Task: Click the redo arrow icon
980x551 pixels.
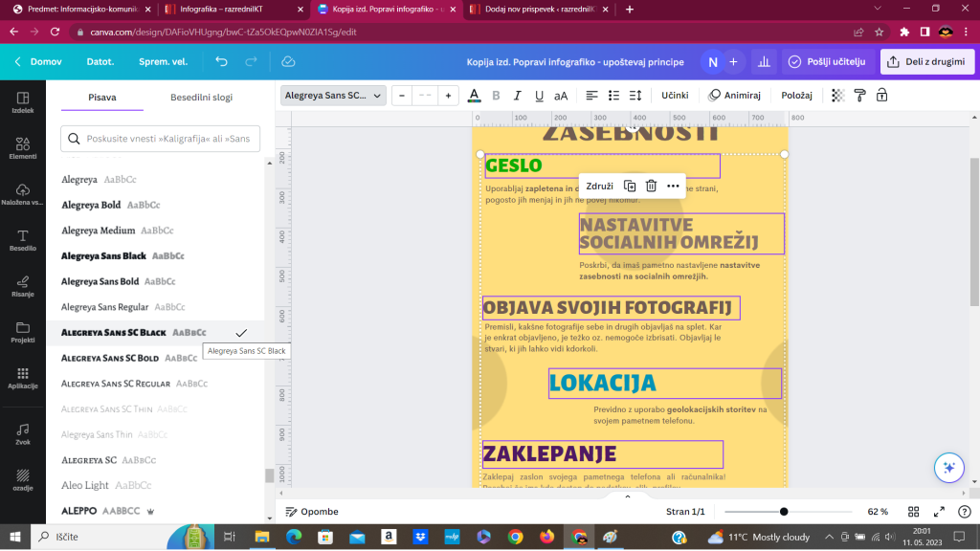Action: click(x=252, y=61)
